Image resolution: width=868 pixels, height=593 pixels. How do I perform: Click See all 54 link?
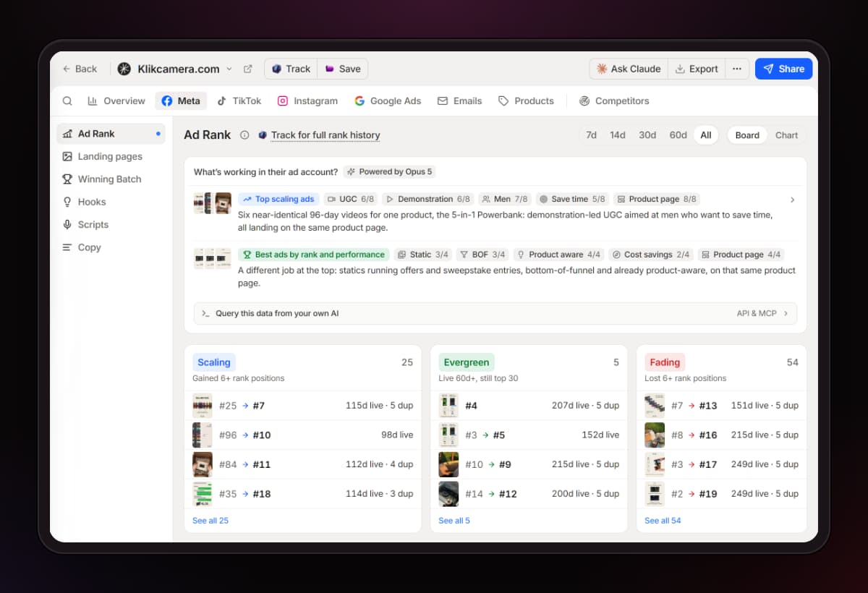click(x=663, y=521)
